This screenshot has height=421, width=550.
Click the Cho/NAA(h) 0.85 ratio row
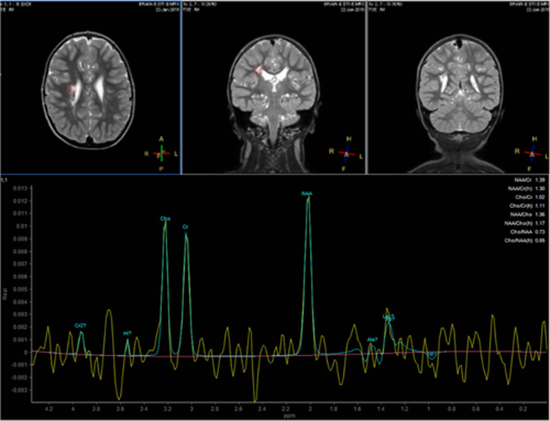coord(525,241)
